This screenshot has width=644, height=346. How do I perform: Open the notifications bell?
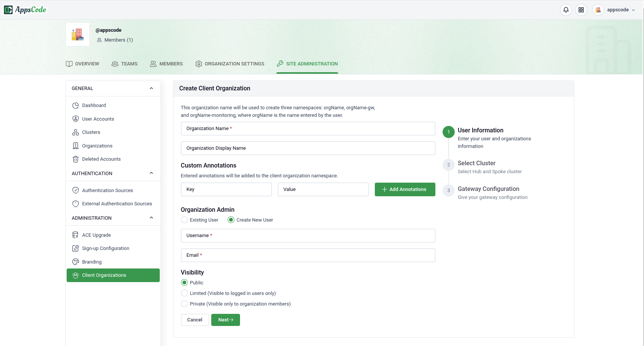tap(566, 10)
